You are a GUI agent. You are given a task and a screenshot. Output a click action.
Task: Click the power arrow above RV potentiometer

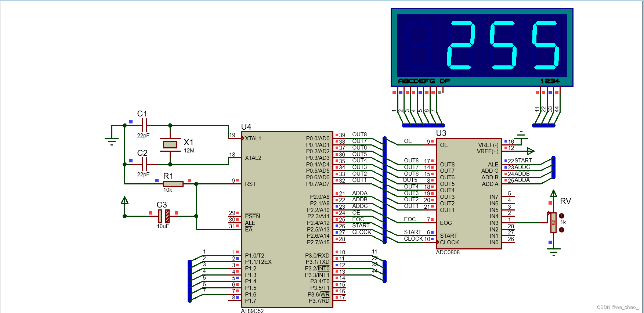pyautogui.click(x=553, y=194)
